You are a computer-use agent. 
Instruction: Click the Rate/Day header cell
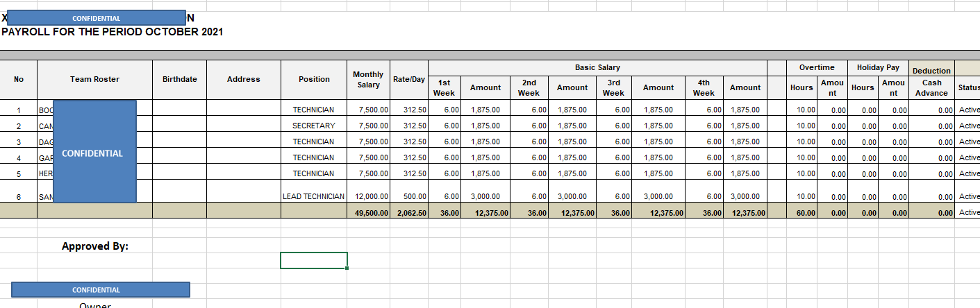pos(410,79)
